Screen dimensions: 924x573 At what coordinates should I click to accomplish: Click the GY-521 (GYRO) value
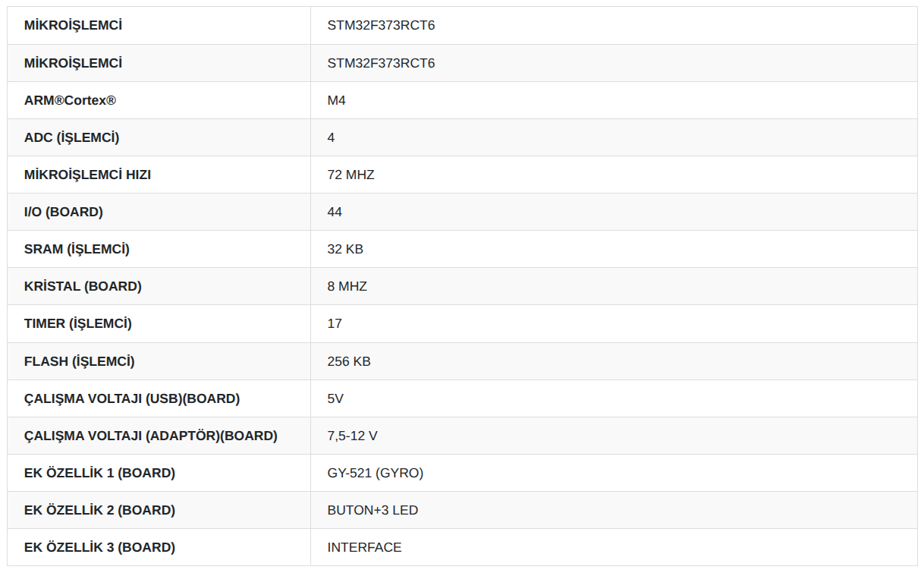[x=376, y=473]
